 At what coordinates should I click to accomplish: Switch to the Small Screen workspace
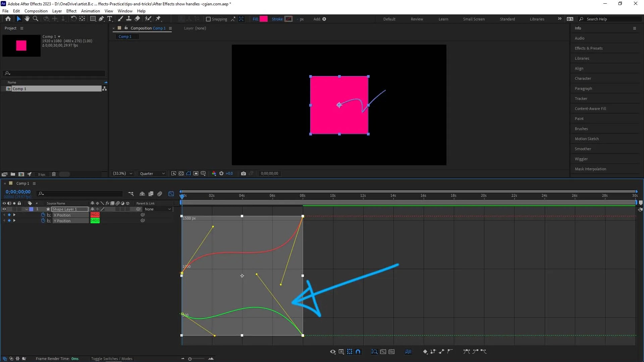(x=474, y=19)
